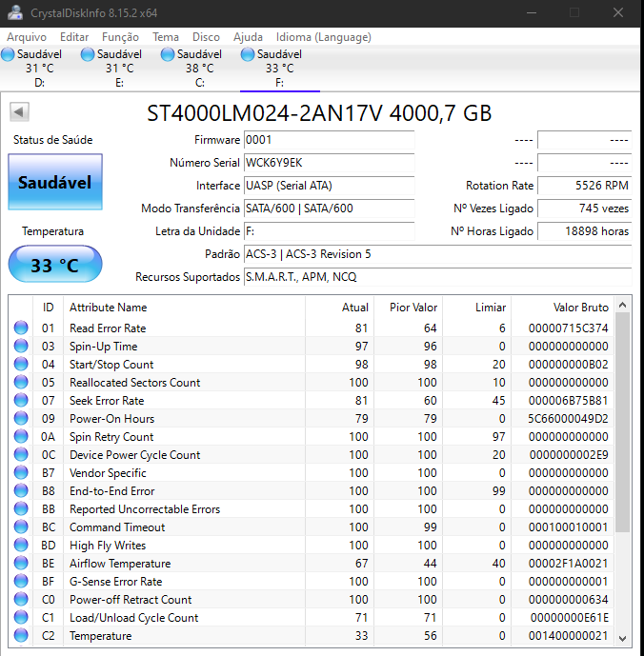The height and width of the screenshot is (656, 644).
Task: Click status orb for Spin-Up Time
Action: [21, 346]
